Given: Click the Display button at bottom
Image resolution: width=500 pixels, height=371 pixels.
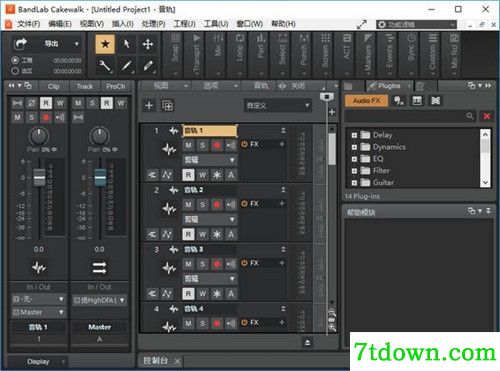Looking at the screenshot, I should click(38, 362).
